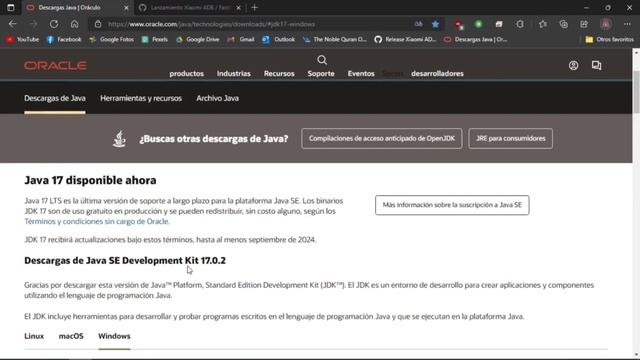Screen dimensions: 640x360
Task: Open the Oracle account user icon
Action: [x=573, y=65]
